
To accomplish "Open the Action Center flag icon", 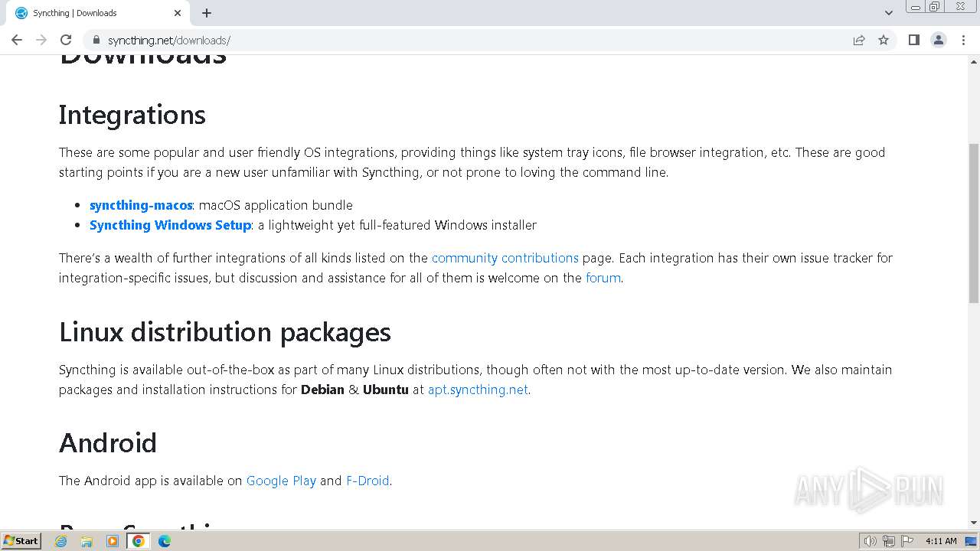I will [907, 541].
